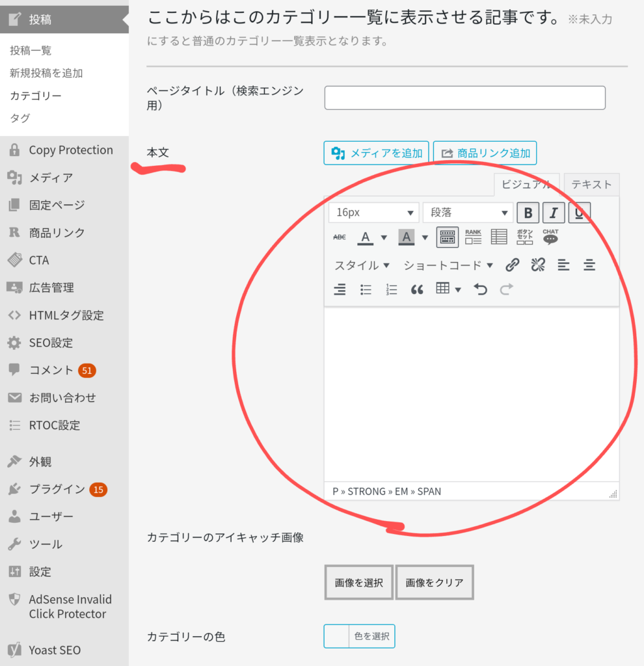Insert box design with keyboard-like icon
Screen dimensions: 644x666
coord(448,237)
